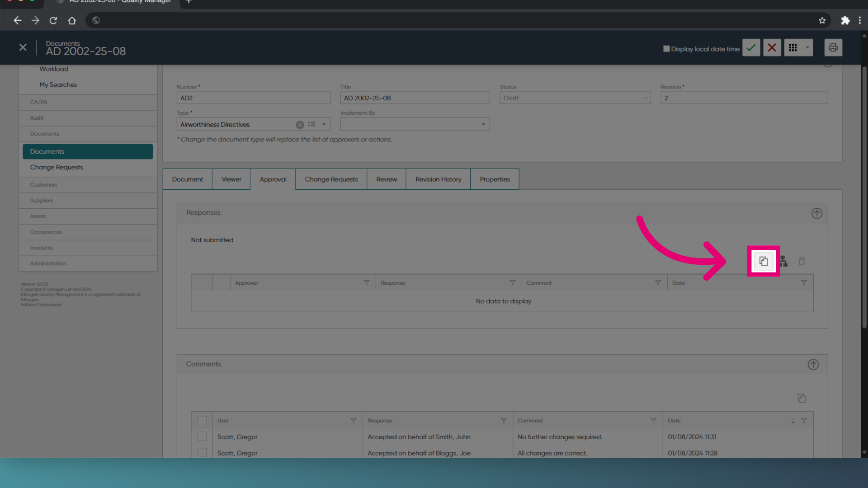868x488 pixels.
Task: Close document with header X icon
Action: coord(23,47)
